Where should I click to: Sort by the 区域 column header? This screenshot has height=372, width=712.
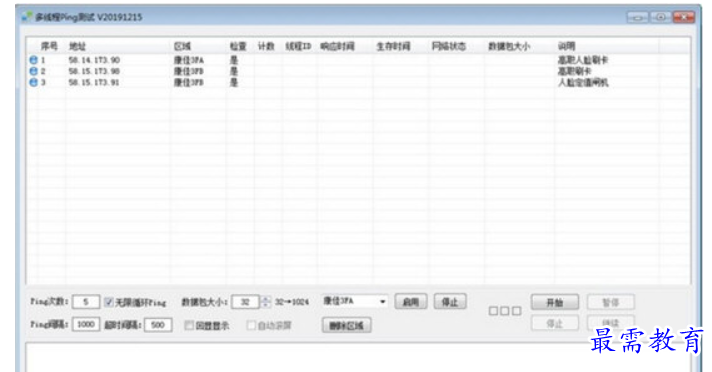(x=183, y=46)
